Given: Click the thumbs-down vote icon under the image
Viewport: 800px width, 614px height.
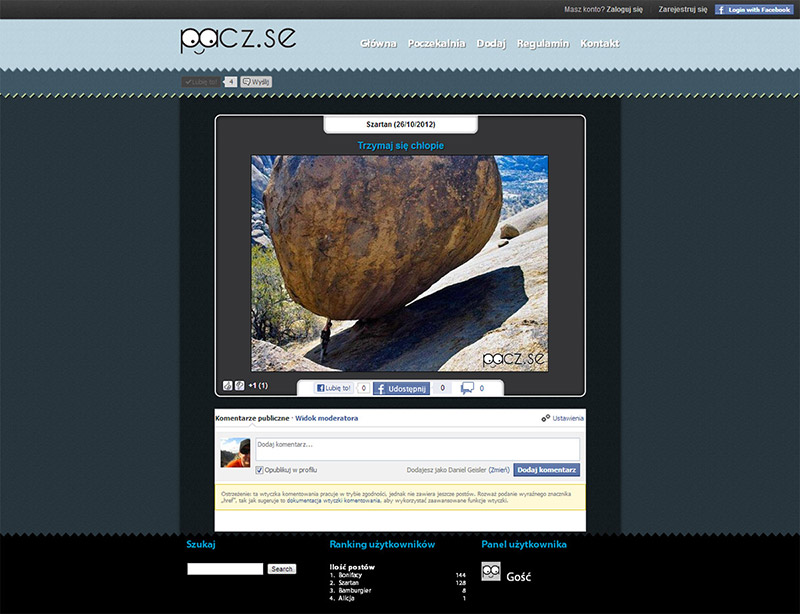Looking at the screenshot, I should [240, 386].
